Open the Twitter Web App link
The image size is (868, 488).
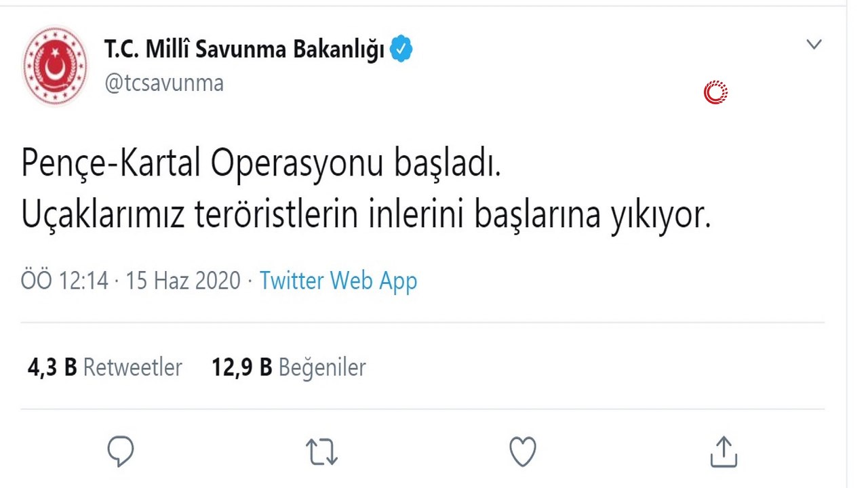(338, 280)
